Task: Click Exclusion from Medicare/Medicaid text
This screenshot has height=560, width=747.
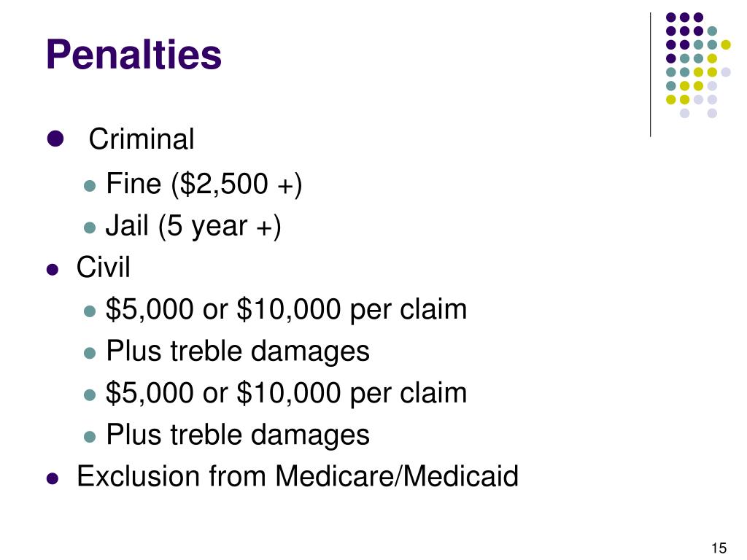Action: pyautogui.click(x=298, y=476)
